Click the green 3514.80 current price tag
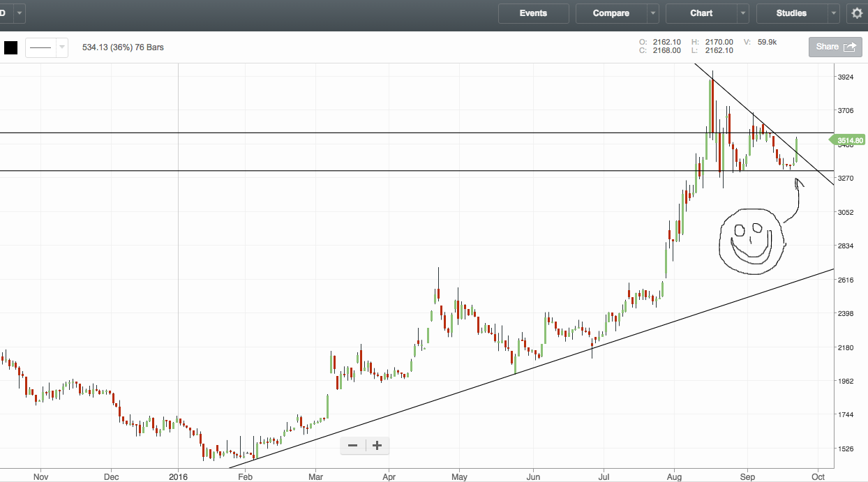This screenshot has height=482, width=868. (849, 140)
